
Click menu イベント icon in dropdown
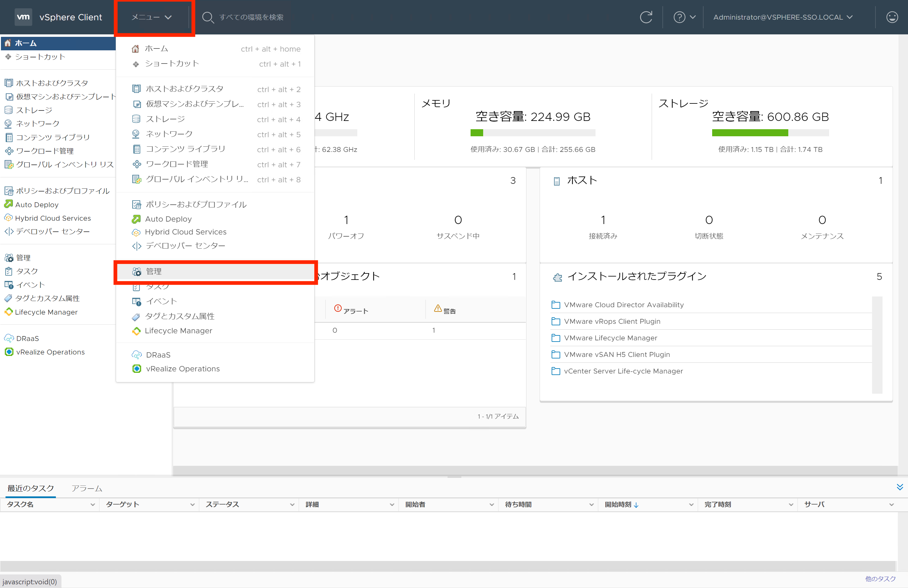(136, 301)
